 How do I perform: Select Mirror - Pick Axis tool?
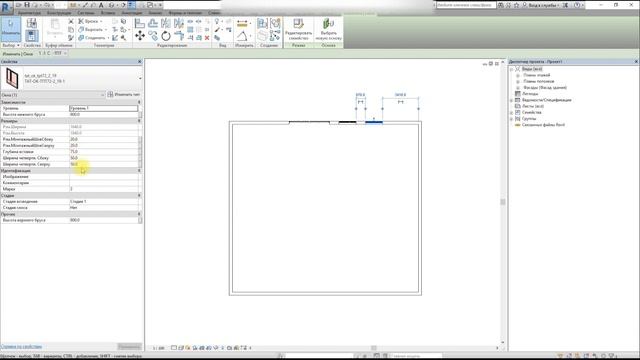(166, 23)
